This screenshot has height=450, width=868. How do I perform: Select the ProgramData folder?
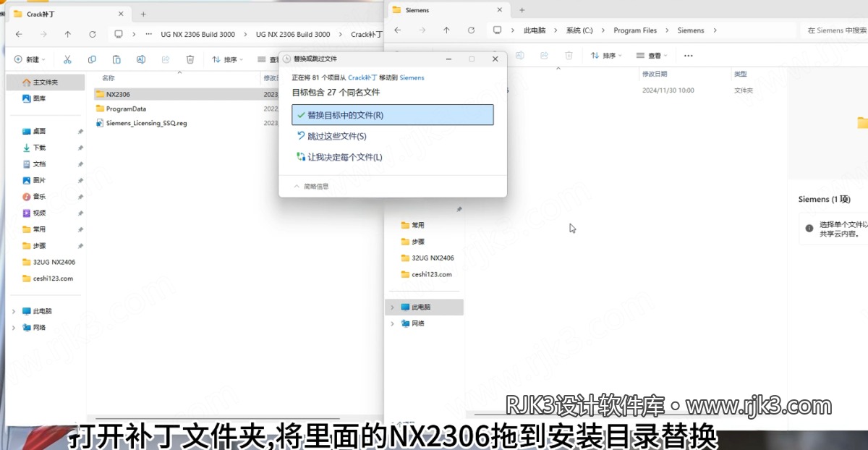126,109
